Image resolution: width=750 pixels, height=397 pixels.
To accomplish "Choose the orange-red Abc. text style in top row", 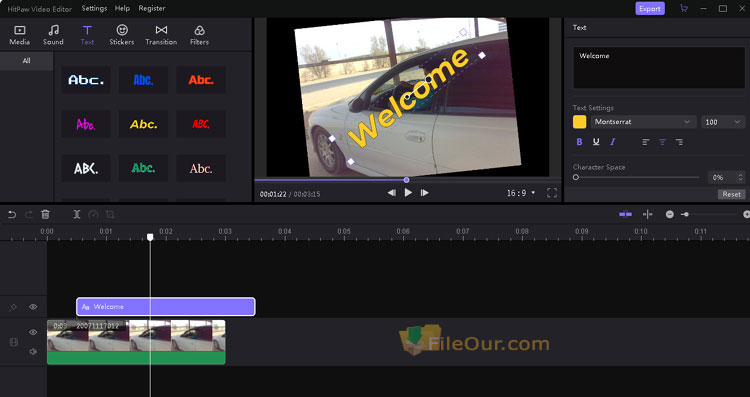I will [201, 80].
